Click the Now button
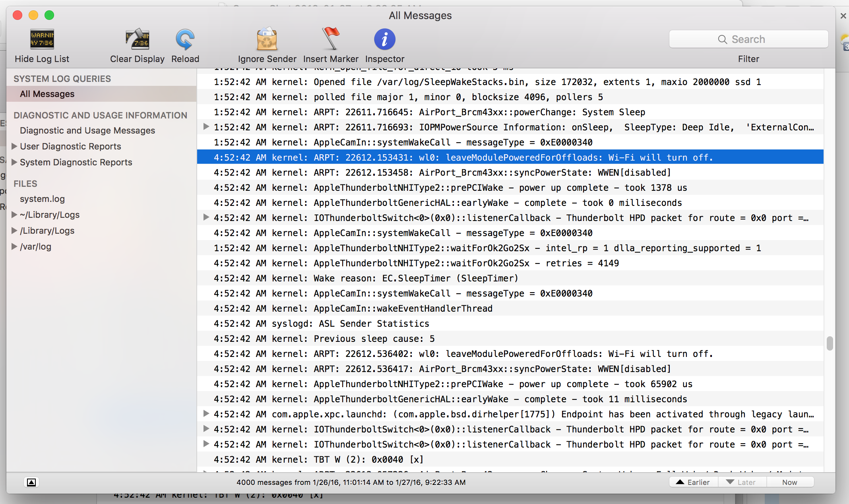The image size is (849, 504). point(789,482)
